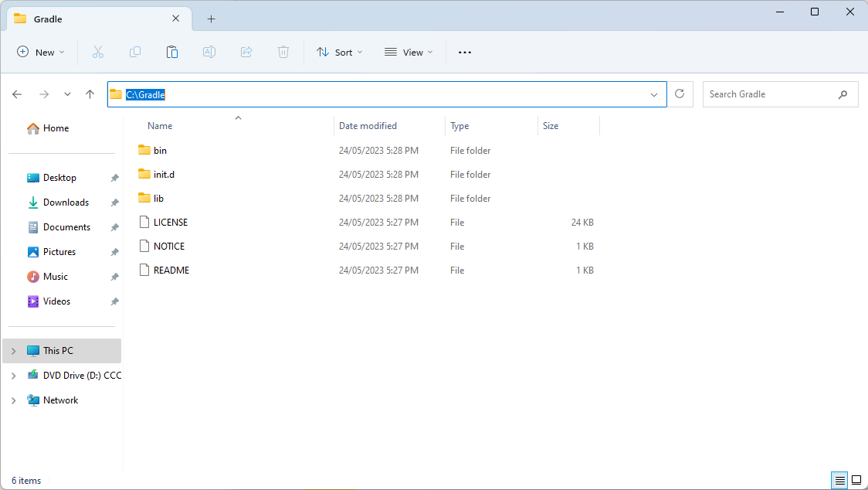Open the Sort dropdown menu
Viewport: 868px width, 490px height.
click(339, 52)
